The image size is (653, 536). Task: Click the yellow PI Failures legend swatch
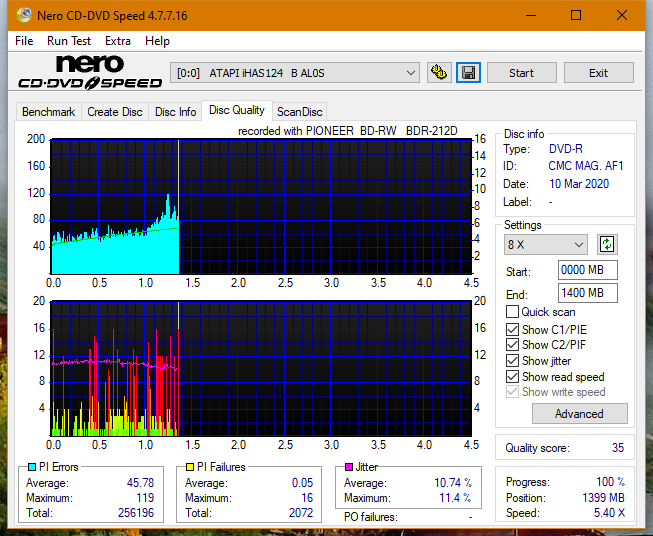tap(190, 467)
